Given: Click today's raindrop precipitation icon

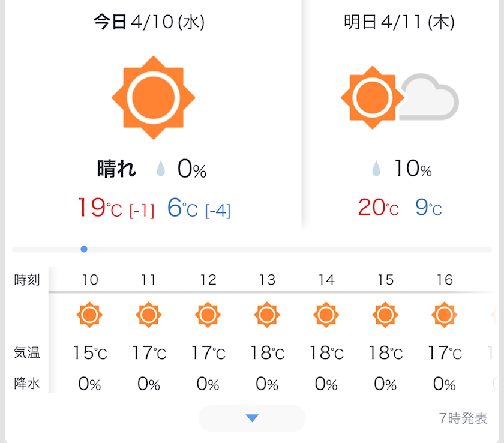Looking at the screenshot, I should [161, 170].
